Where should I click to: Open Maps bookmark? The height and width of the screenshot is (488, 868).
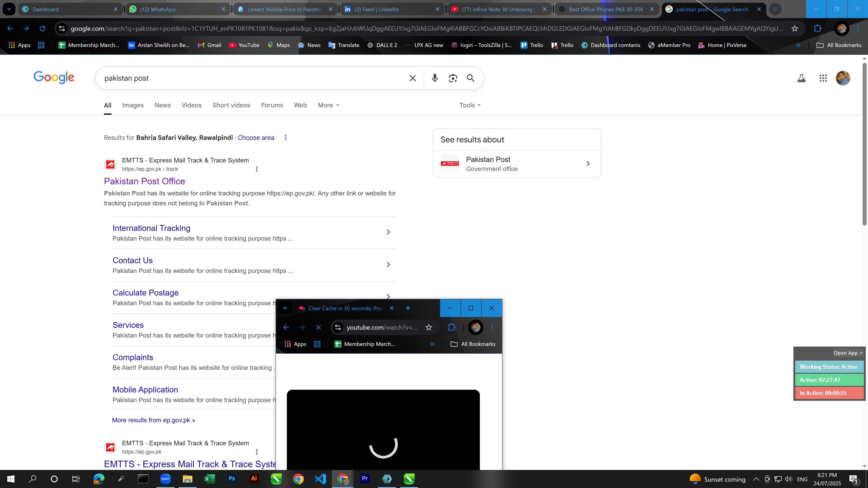point(278,45)
